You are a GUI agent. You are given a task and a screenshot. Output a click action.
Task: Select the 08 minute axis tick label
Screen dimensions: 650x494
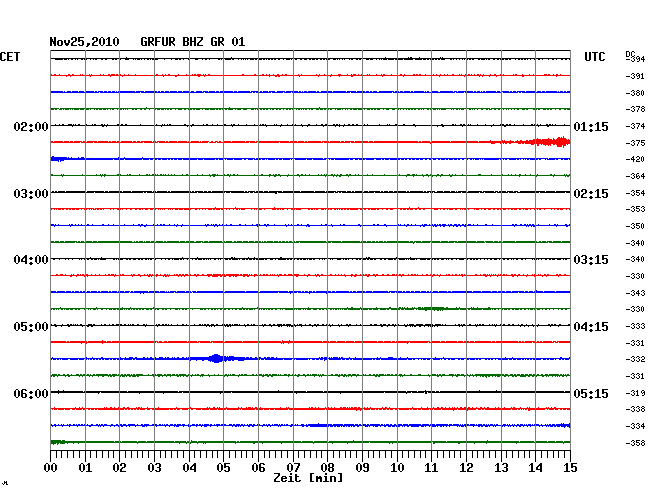coord(327,468)
